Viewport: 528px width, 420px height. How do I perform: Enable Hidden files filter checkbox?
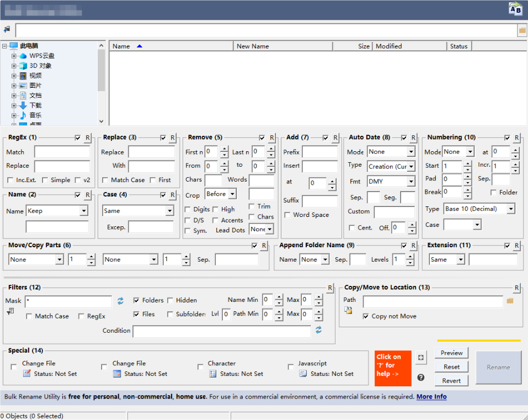point(170,300)
